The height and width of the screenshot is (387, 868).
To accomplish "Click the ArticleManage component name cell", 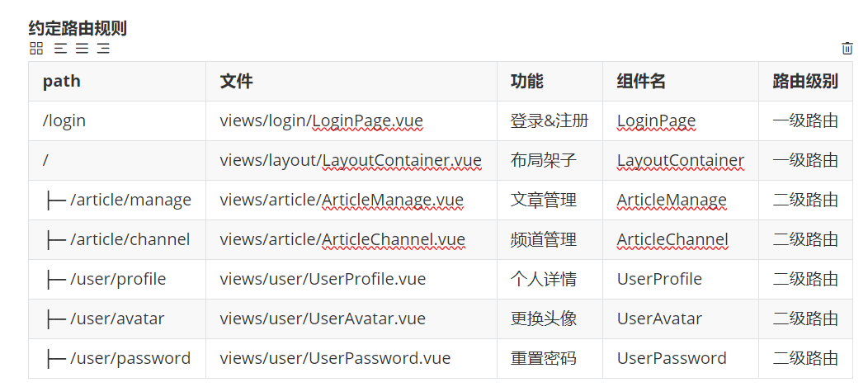I will pyautogui.click(x=681, y=200).
